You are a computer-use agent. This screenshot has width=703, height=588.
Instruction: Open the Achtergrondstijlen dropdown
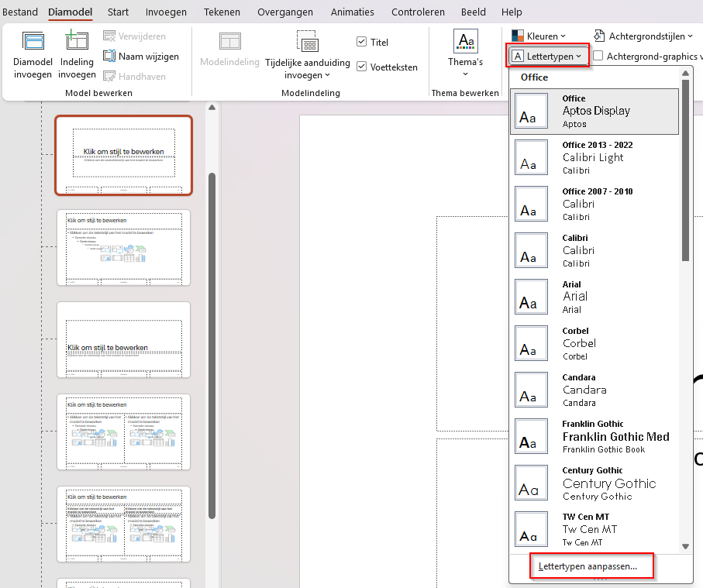pyautogui.click(x=643, y=36)
